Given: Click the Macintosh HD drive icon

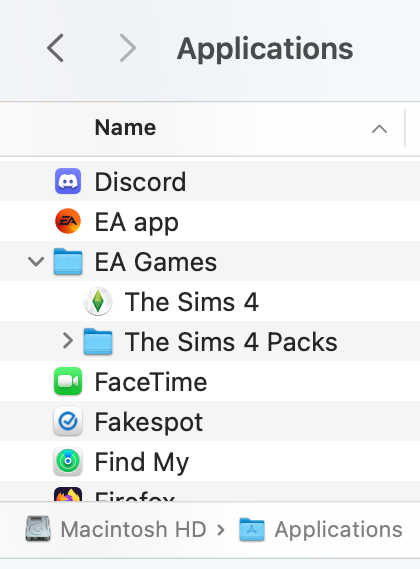Looking at the screenshot, I should pyautogui.click(x=38, y=529).
